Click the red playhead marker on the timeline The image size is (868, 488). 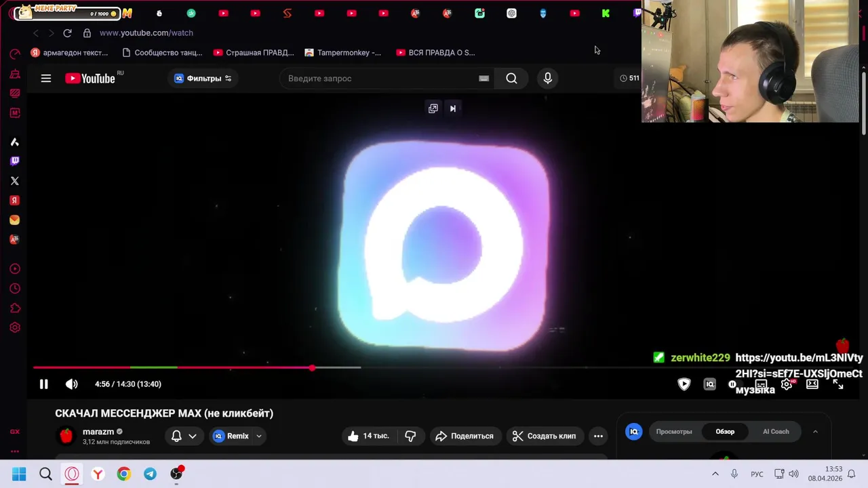tap(312, 368)
